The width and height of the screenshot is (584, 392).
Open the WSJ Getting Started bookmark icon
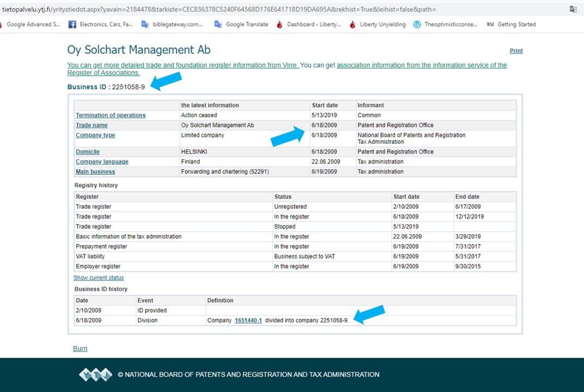point(490,24)
